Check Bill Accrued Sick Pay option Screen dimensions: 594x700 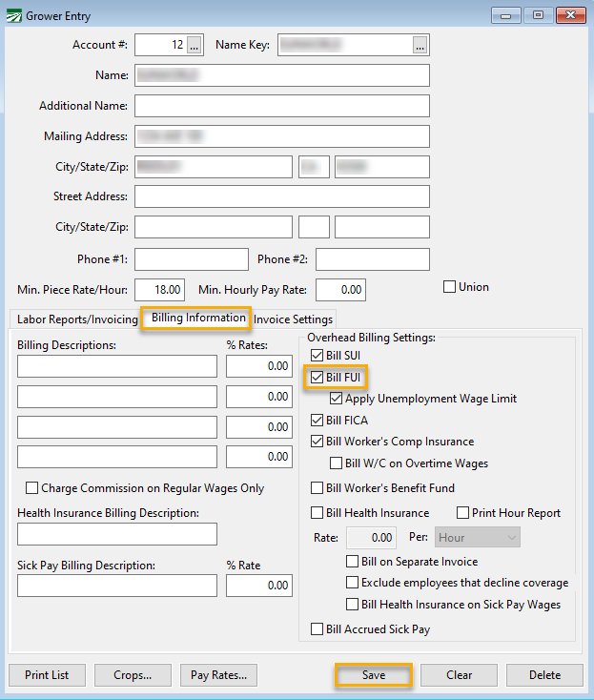(x=317, y=628)
